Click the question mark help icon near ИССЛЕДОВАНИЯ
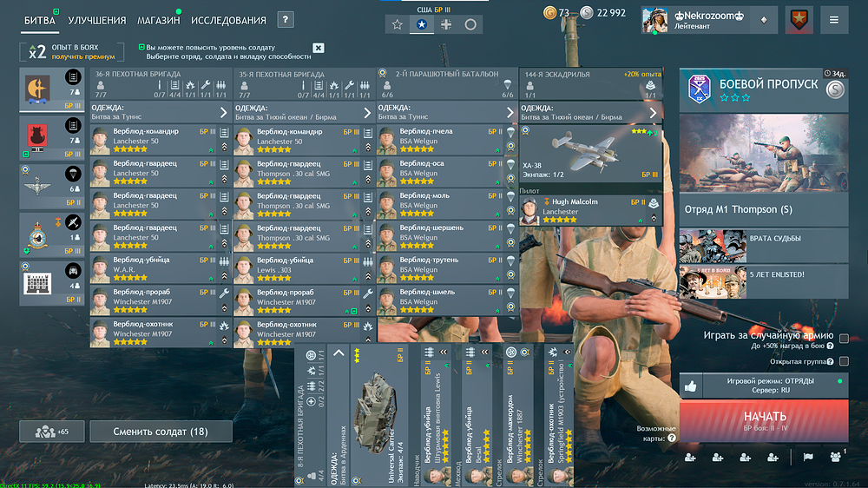868x488 pixels. tap(286, 20)
